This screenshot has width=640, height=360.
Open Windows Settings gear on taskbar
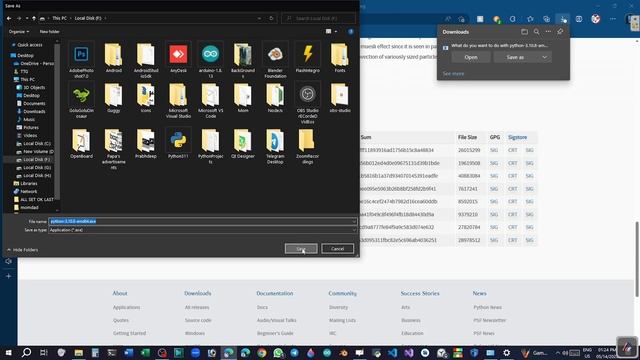tap(507, 353)
